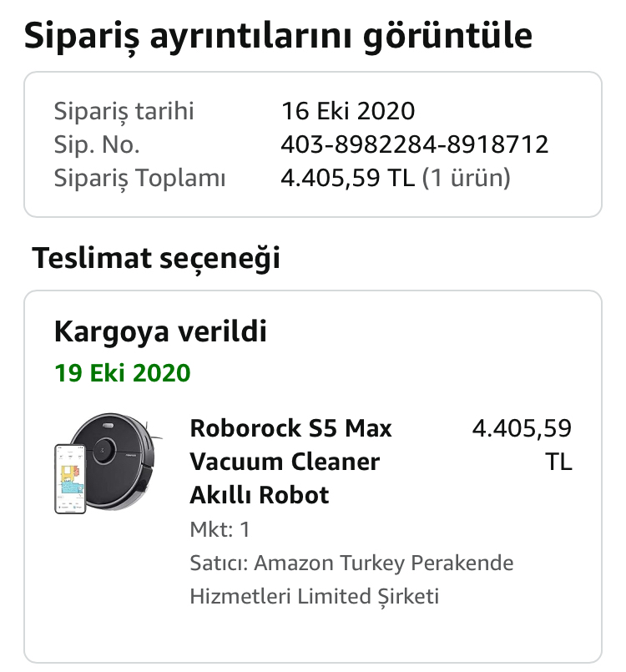Tap the (1 ürün) item count
The height and width of the screenshot is (672, 626).
(x=467, y=178)
